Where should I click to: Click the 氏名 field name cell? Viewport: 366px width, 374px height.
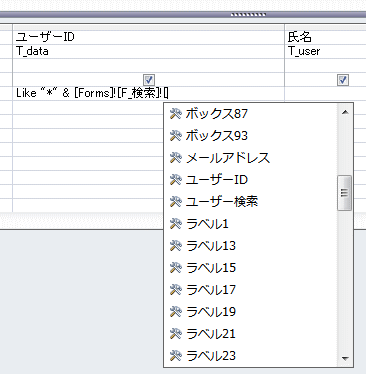(x=325, y=37)
